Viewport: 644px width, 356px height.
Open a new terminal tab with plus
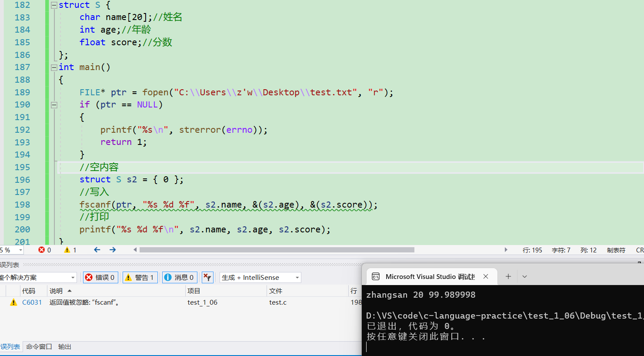pos(508,277)
